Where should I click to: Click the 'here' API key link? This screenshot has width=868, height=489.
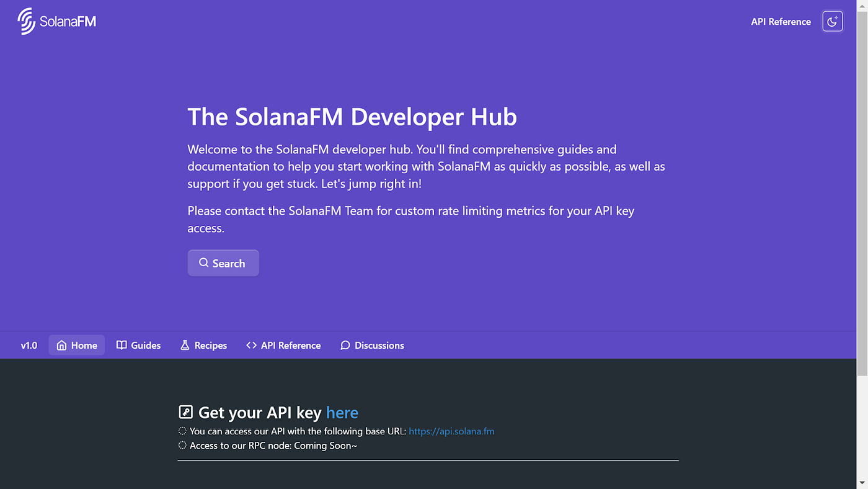[342, 413]
